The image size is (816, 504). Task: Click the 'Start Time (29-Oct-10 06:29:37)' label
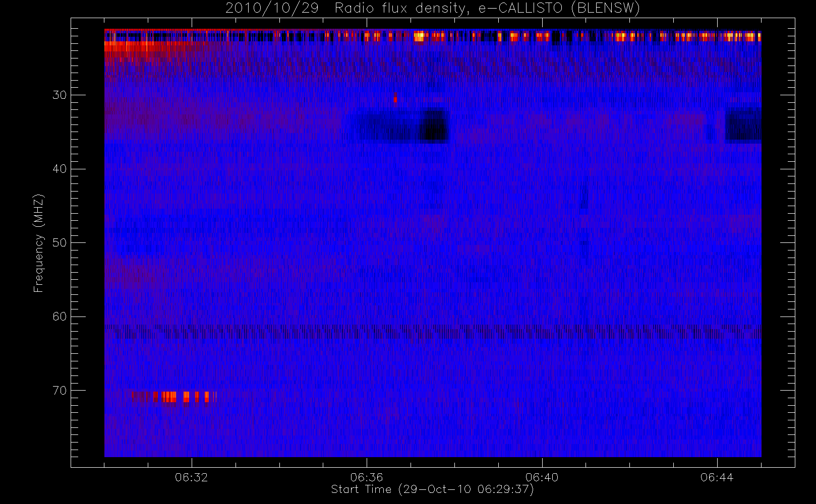[x=432, y=489]
